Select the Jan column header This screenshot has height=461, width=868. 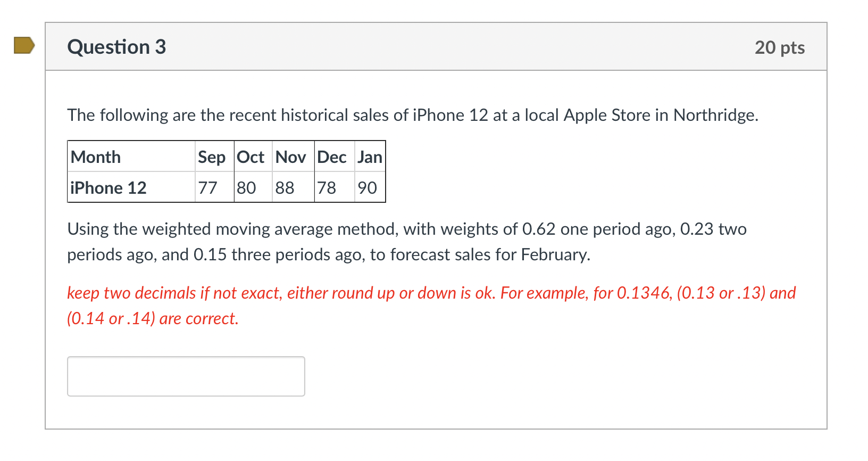tap(370, 157)
